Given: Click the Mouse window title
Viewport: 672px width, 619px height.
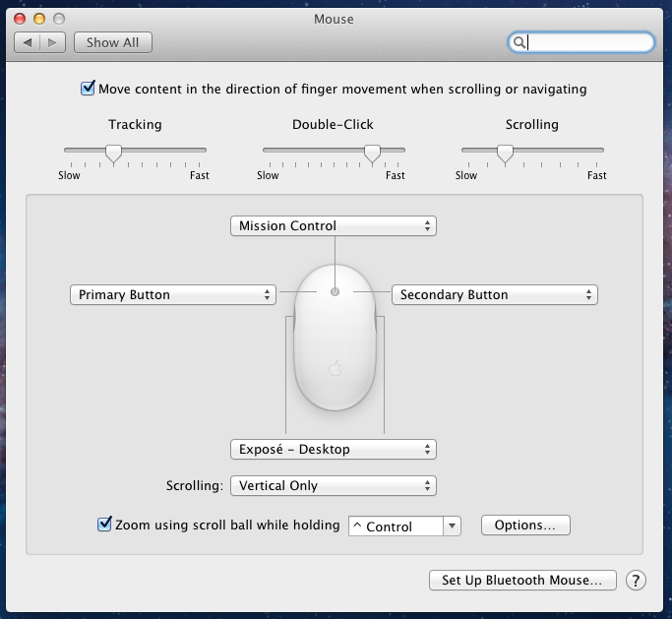Looking at the screenshot, I should (334, 20).
